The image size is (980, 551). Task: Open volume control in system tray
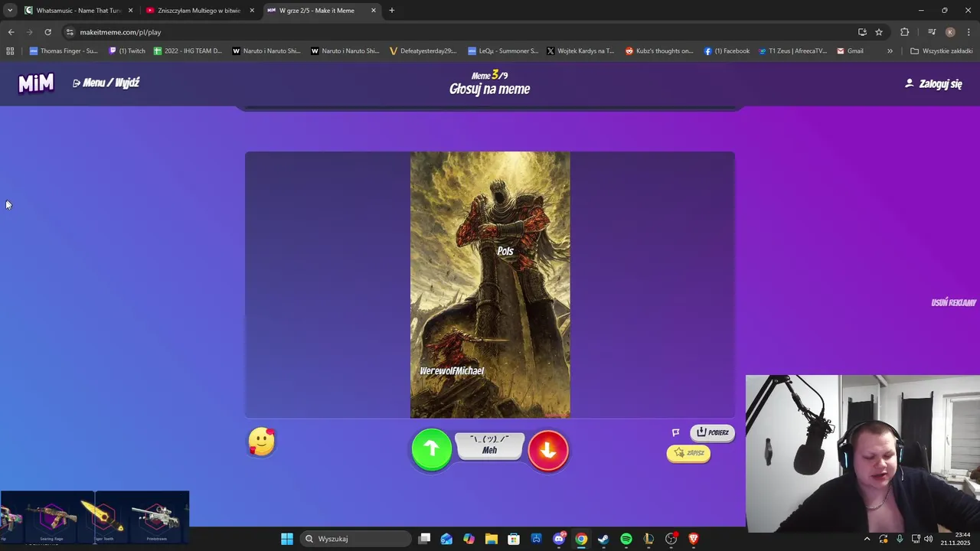pyautogui.click(x=929, y=539)
